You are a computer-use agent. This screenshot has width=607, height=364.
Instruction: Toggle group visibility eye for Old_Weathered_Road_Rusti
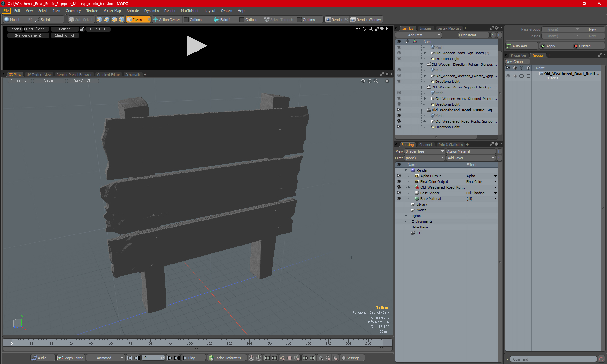tap(508, 76)
